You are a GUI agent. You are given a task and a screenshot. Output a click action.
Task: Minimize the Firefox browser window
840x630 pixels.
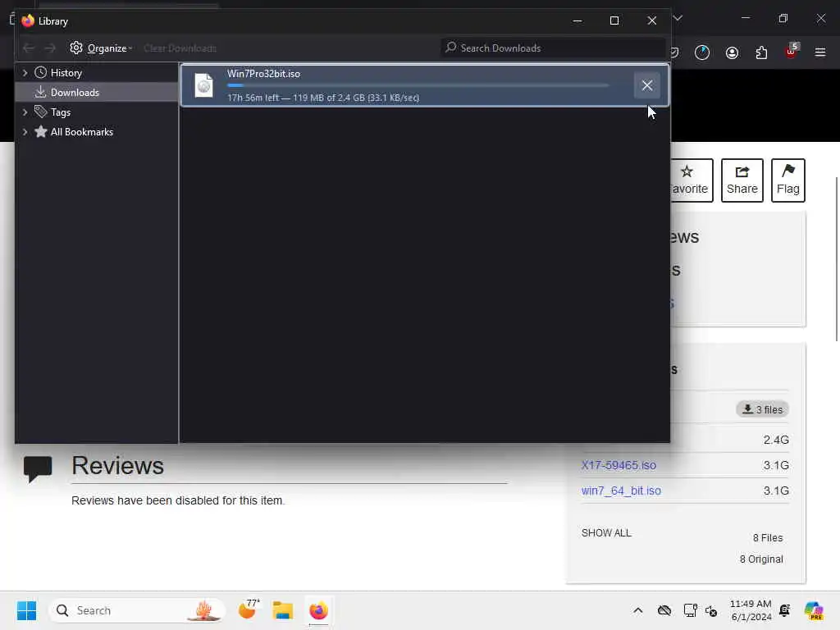pos(745,18)
